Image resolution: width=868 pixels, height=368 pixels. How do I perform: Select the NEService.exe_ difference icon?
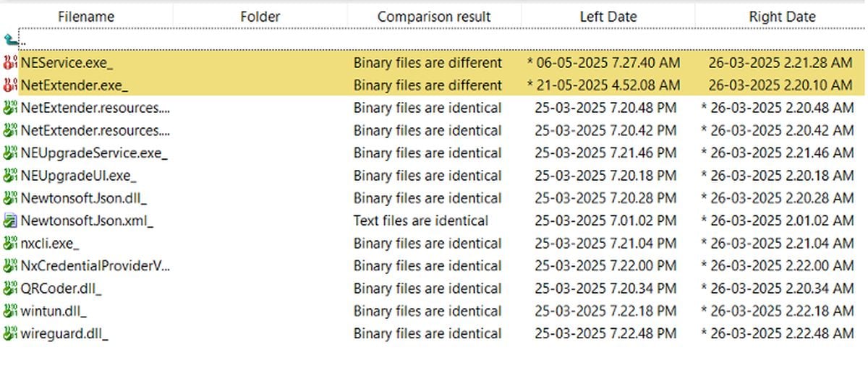pos(9,63)
